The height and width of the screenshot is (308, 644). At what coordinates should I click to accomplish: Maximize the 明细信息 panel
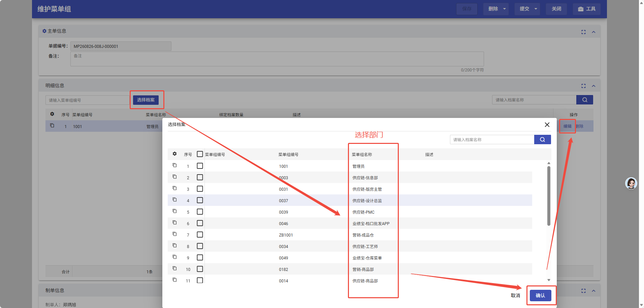tap(583, 86)
